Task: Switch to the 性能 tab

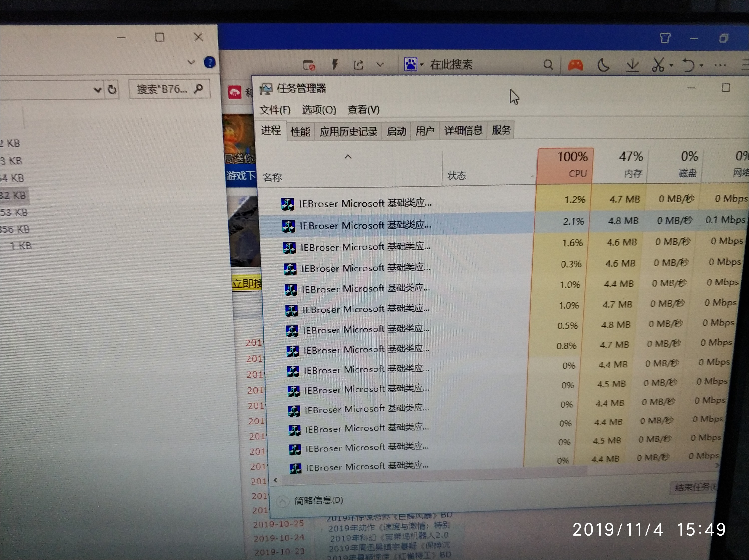Action: [300, 131]
